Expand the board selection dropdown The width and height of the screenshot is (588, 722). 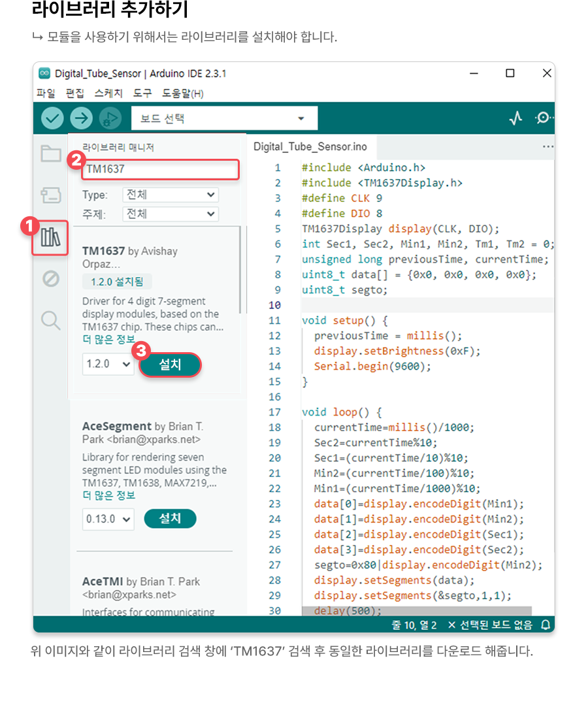[x=224, y=119]
